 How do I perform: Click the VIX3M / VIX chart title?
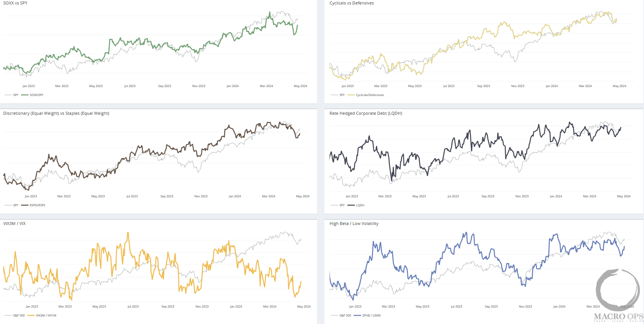(x=15, y=223)
